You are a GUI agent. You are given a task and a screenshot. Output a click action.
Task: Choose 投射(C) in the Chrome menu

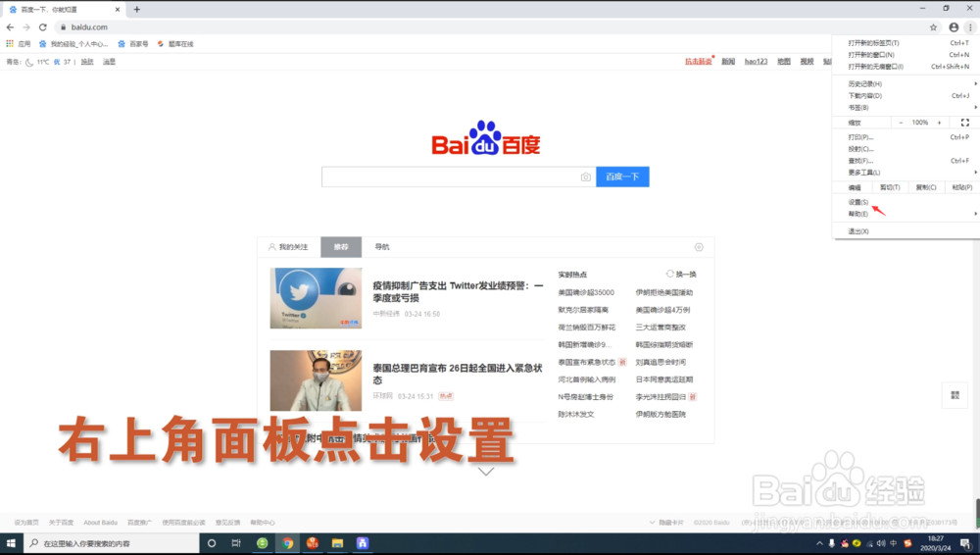[906, 149]
